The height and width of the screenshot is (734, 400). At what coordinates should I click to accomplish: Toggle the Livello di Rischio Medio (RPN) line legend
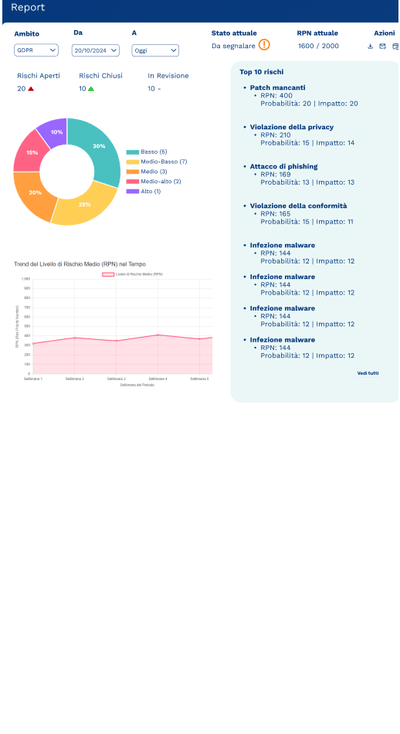click(x=133, y=274)
